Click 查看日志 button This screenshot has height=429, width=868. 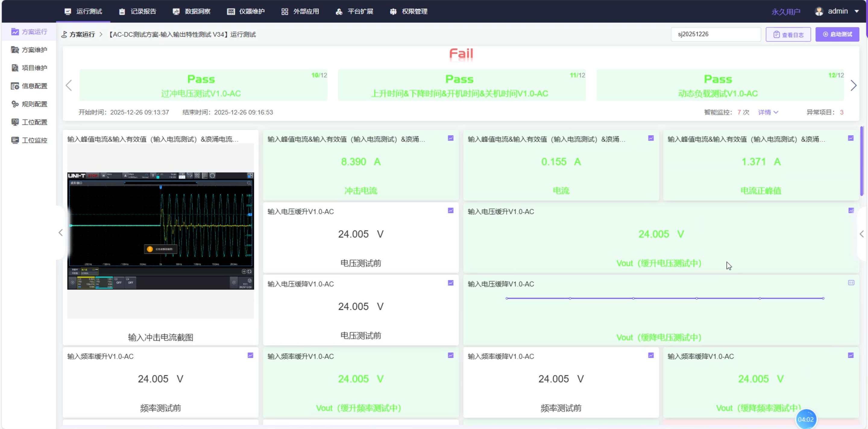click(788, 34)
